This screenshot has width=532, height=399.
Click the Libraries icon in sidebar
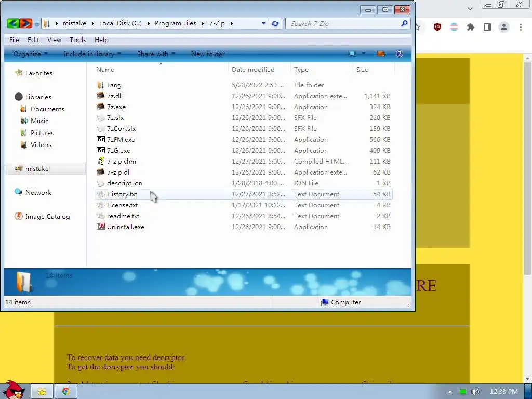(x=19, y=97)
